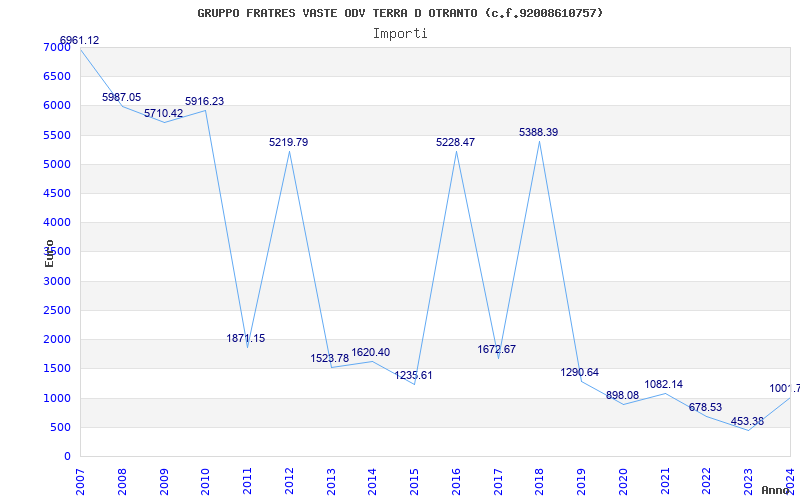Screen dimensions: 800x500
Task: Click the 1082.14 data label
Action: 664,384
